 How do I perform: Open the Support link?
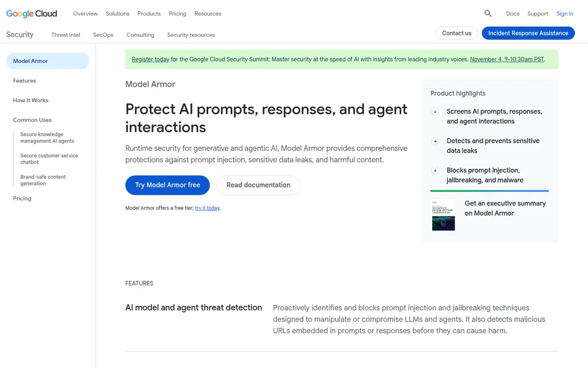tap(538, 14)
